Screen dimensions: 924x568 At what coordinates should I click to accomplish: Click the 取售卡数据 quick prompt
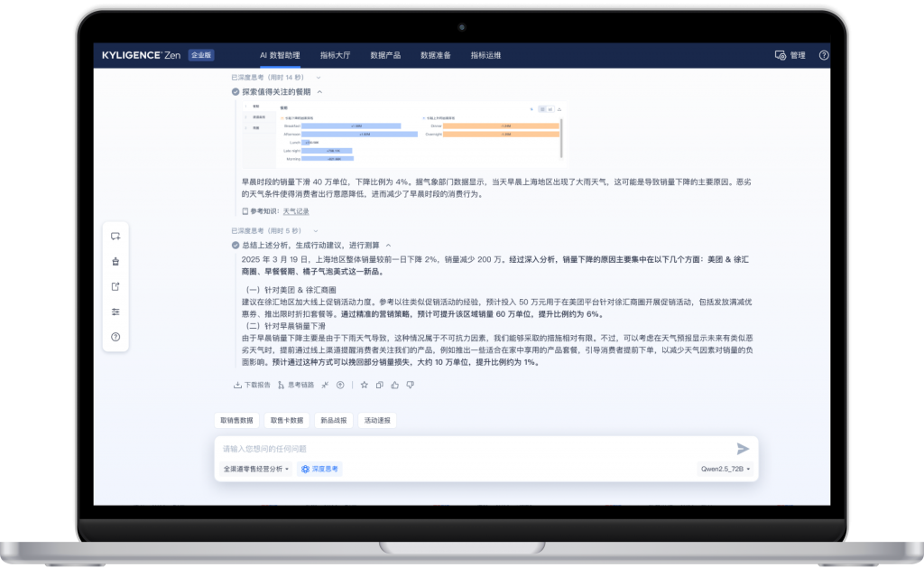(287, 421)
